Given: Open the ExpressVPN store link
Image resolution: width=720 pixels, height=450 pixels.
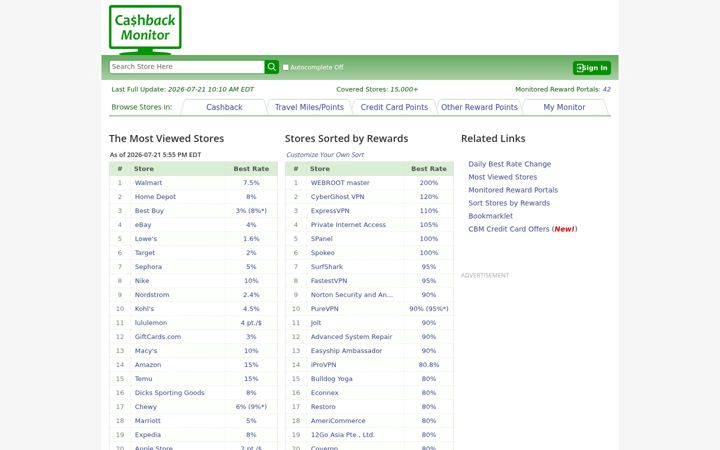Looking at the screenshot, I should pyautogui.click(x=330, y=211).
